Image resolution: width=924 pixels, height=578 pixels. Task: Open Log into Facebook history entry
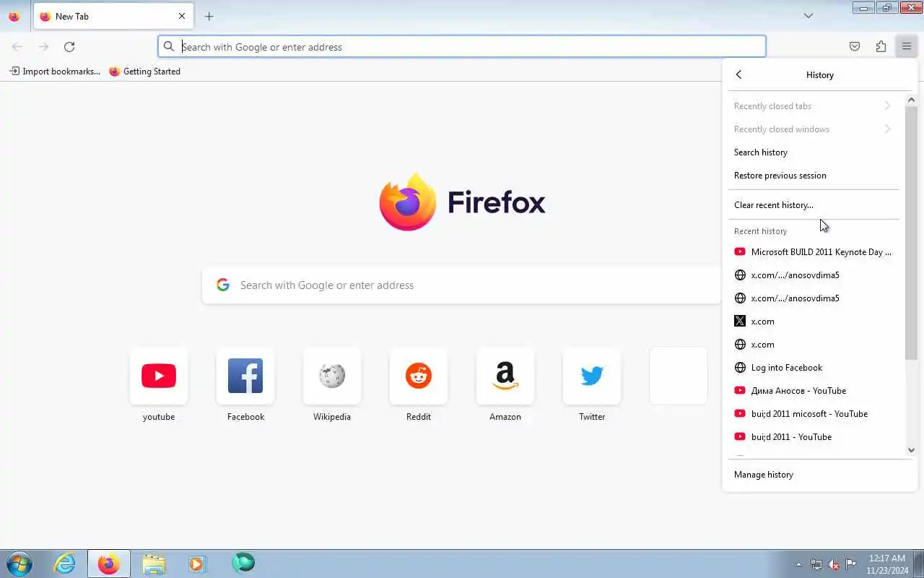pos(813,368)
